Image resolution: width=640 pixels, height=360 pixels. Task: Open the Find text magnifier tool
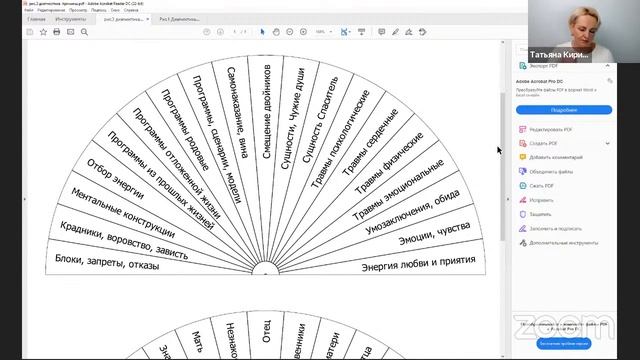pos(84,32)
